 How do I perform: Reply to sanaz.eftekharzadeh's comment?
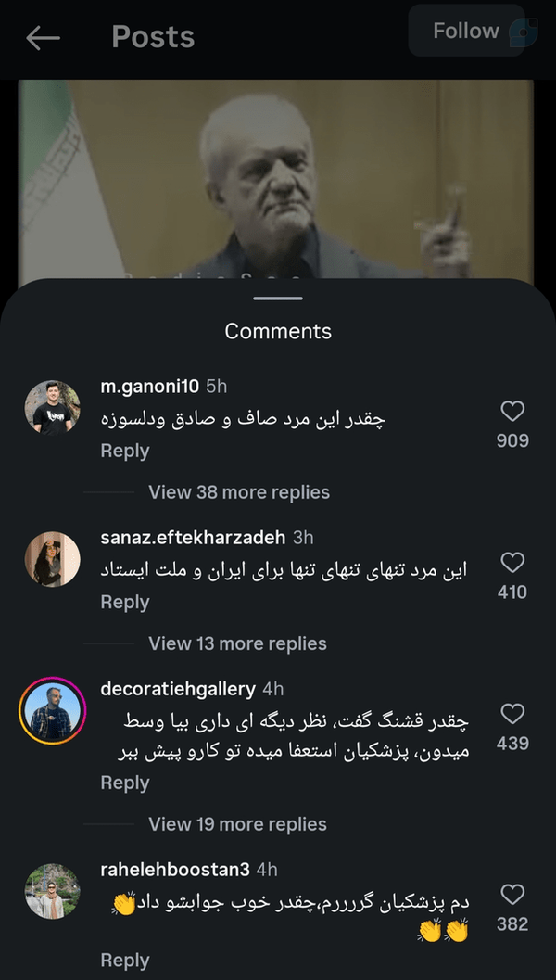(x=125, y=603)
